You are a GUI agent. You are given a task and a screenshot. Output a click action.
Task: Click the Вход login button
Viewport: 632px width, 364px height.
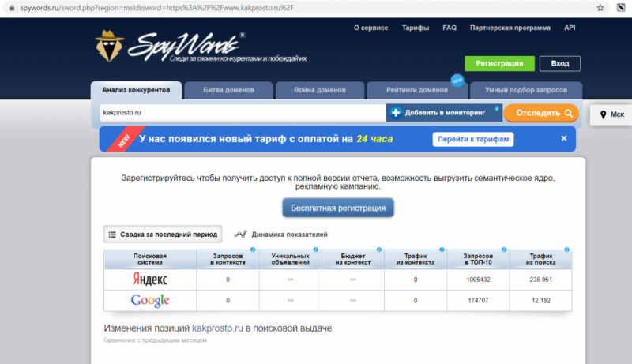(x=560, y=64)
